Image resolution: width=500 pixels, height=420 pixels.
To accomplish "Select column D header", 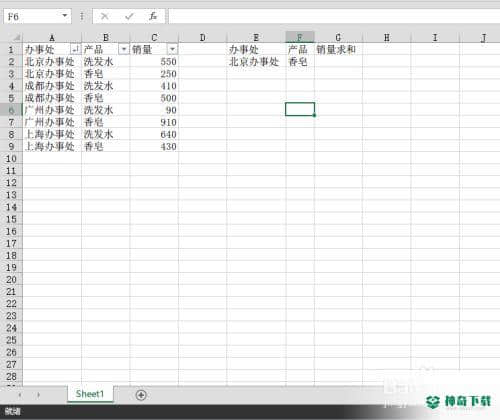I will pyautogui.click(x=202, y=37).
